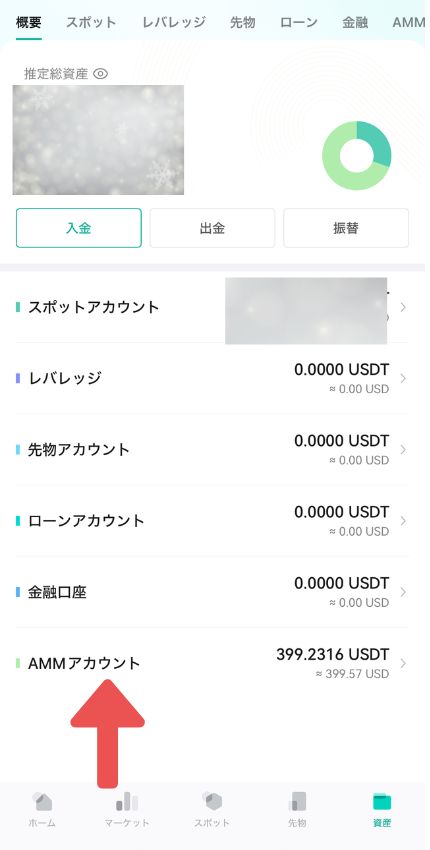The image size is (430, 850).
Task: Open the ホーム home icon
Action: 42,802
